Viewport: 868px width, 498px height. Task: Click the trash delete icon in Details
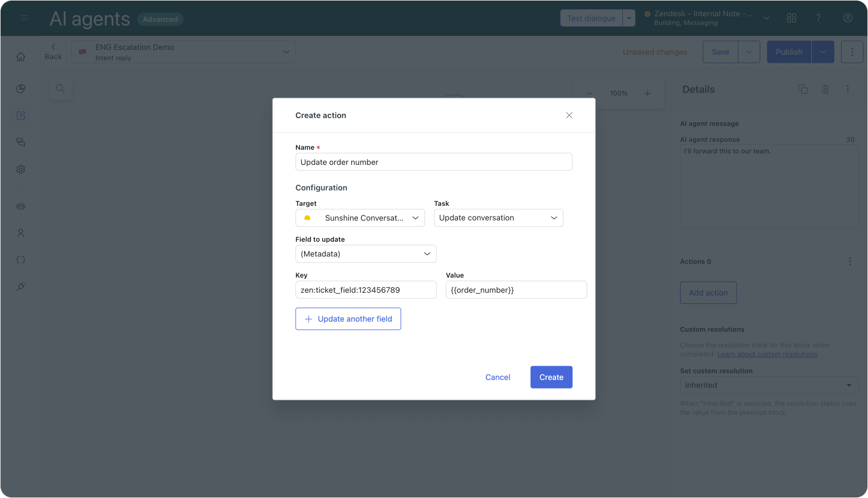pyautogui.click(x=825, y=89)
